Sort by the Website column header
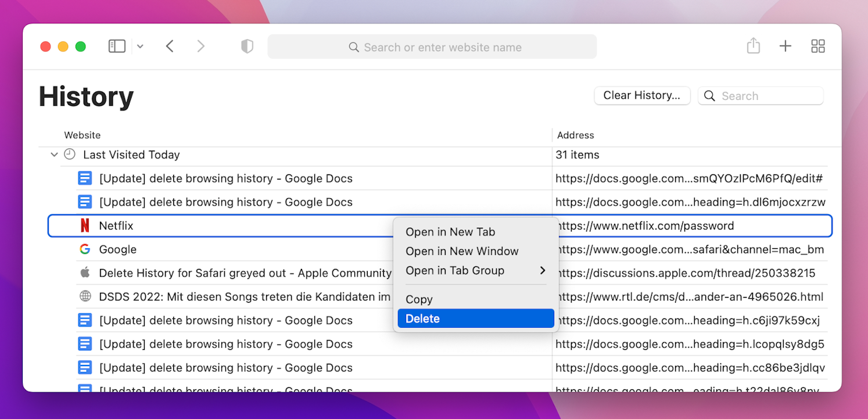868x419 pixels. [82, 135]
